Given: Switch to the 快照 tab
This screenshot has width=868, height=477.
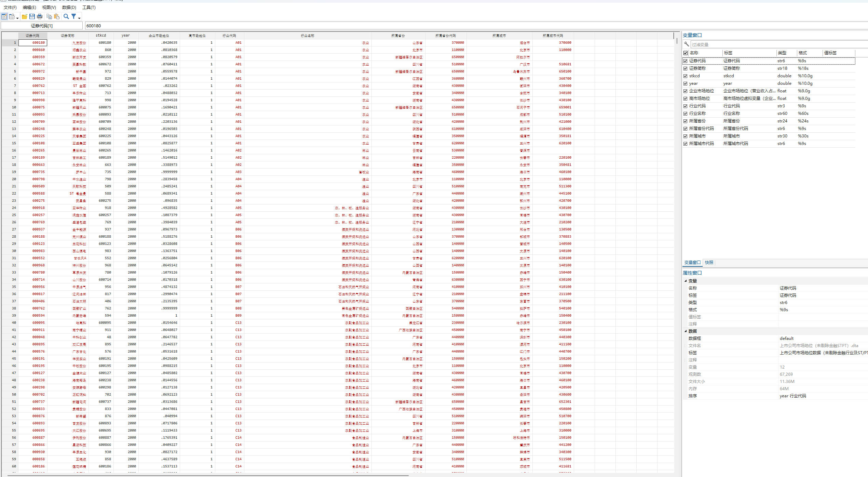Looking at the screenshot, I should pyautogui.click(x=709, y=263).
